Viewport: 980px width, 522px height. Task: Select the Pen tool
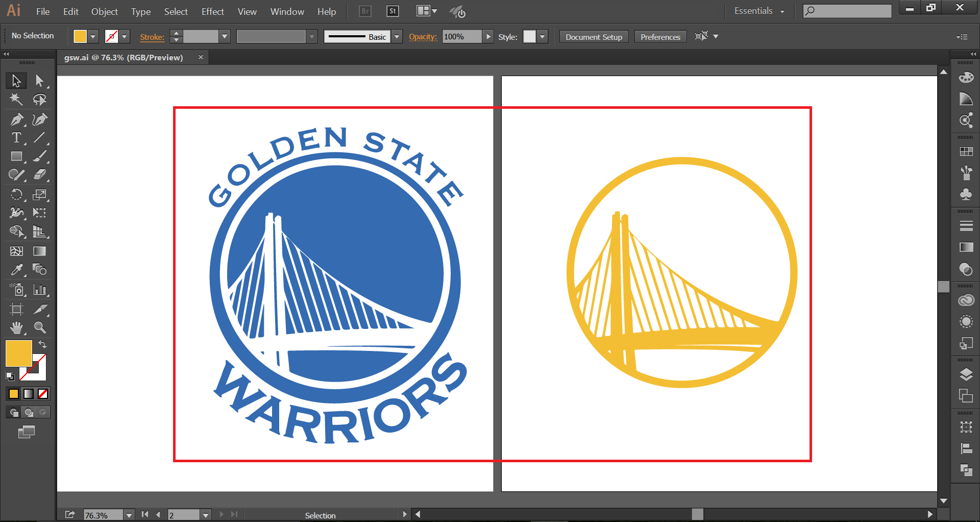point(16,119)
